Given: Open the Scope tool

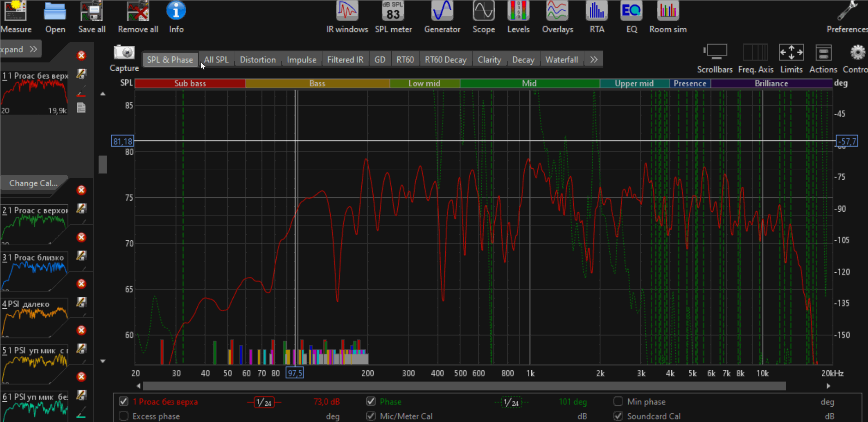Looking at the screenshot, I should coord(484,18).
